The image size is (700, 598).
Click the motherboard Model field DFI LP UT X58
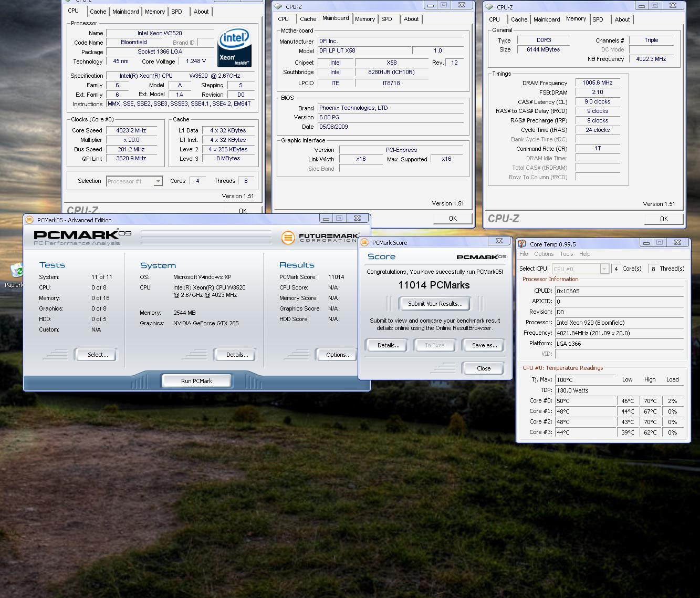(364, 50)
